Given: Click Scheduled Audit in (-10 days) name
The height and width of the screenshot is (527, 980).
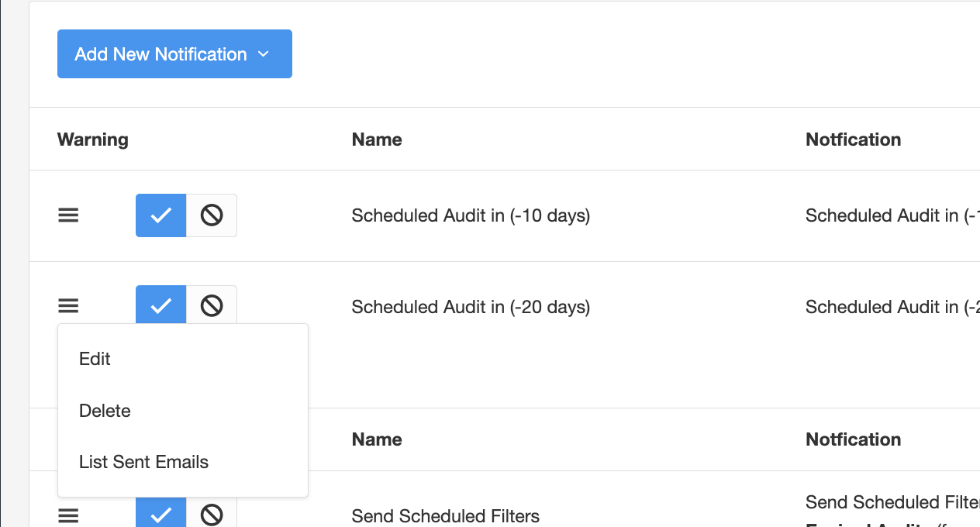Looking at the screenshot, I should pyautogui.click(x=471, y=215).
